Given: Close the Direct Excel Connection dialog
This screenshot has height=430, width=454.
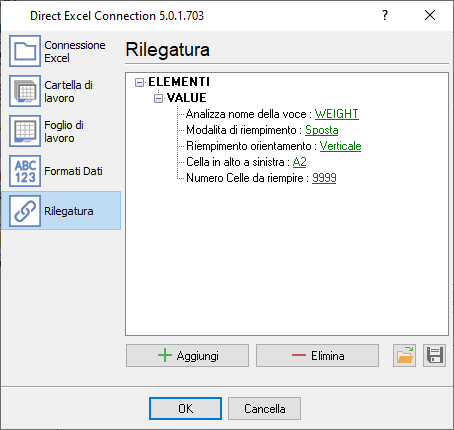Looking at the screenshot, I should click(x=430, y=15).
